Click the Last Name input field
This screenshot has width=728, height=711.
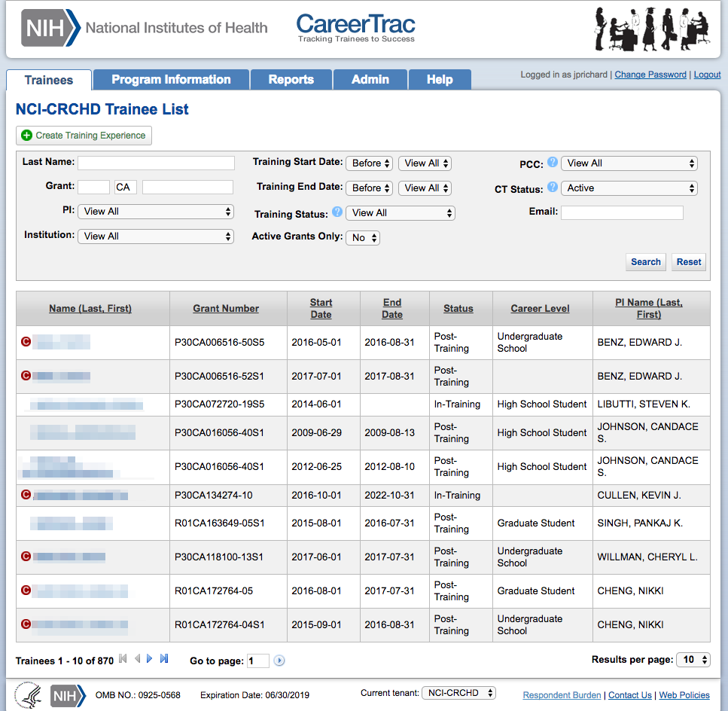pos(156,163)
